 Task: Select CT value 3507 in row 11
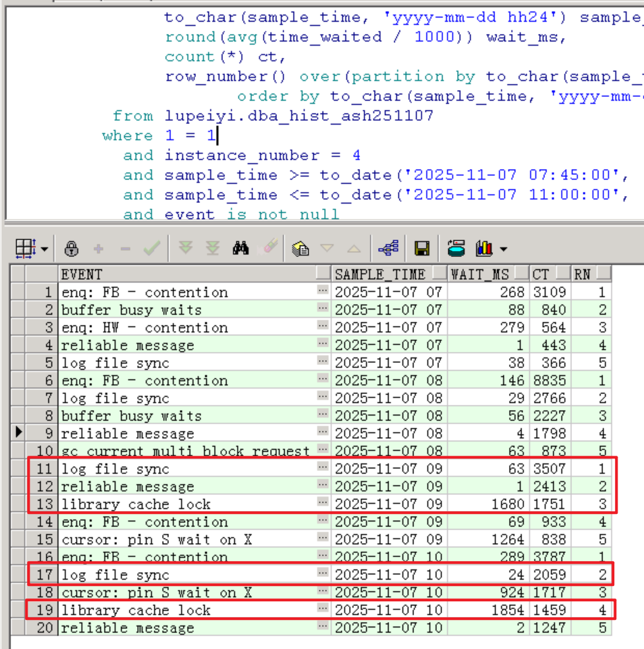(550, 468)
